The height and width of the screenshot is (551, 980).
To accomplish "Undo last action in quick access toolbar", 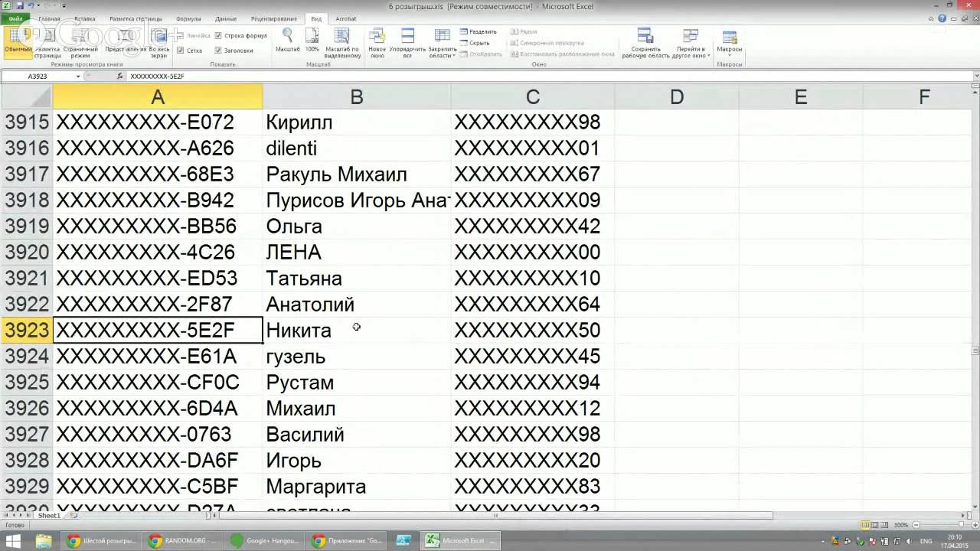I will [31, 5].
